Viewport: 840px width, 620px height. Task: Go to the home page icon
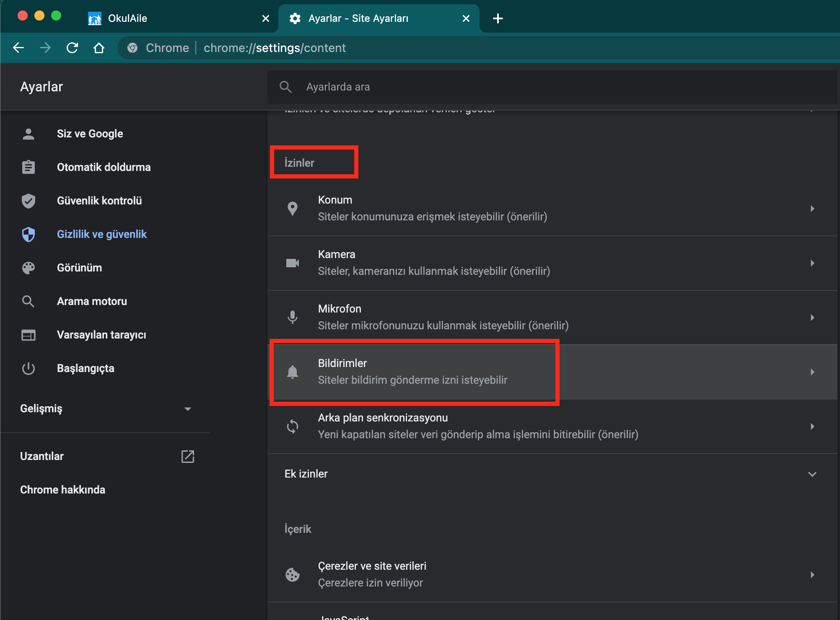99,48
